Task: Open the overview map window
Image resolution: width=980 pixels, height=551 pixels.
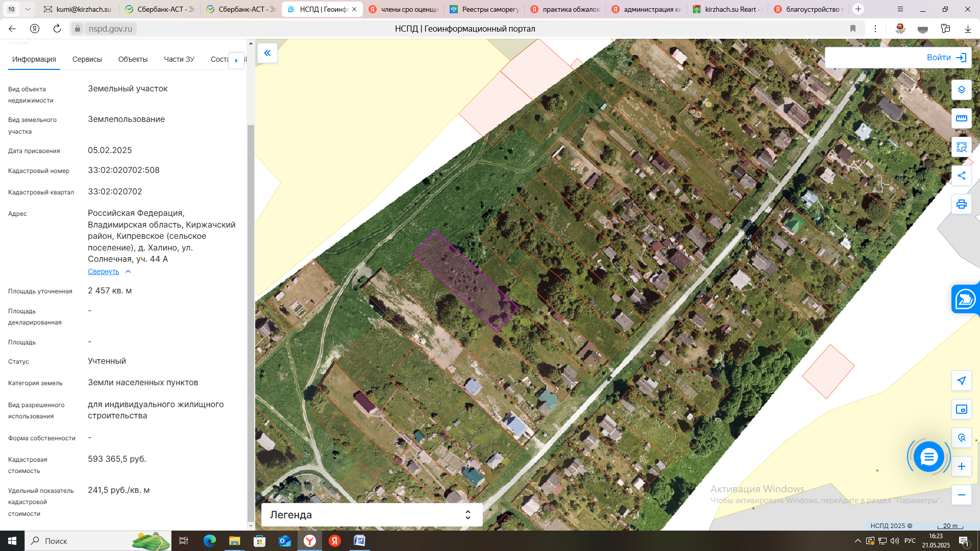Action: [961, 409]
